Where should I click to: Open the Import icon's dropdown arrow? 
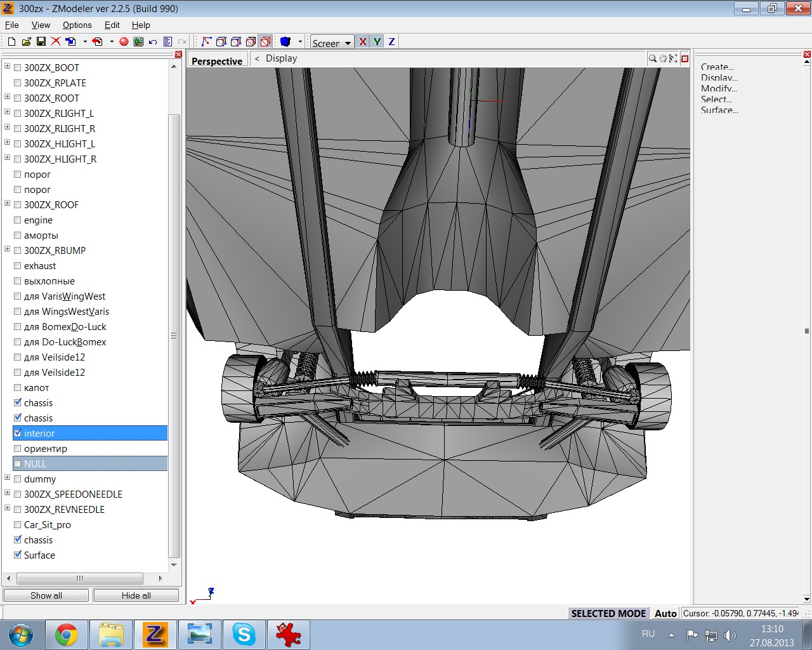85,41
